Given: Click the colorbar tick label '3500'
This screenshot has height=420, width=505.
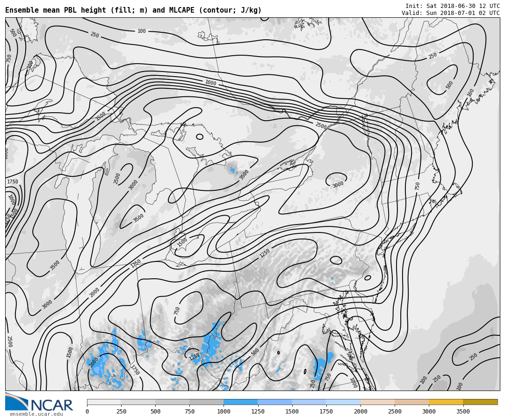Looking at the screenshot, I should tap(463, 411).
